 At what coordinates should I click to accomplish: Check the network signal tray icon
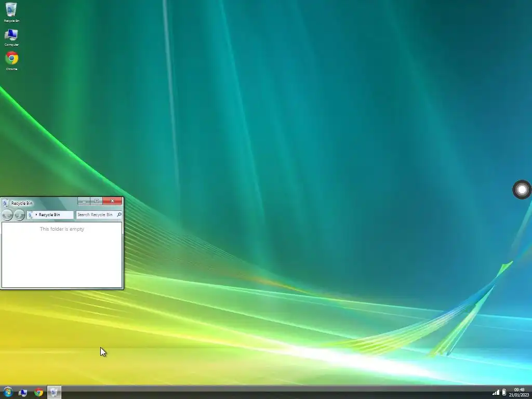(496, 393)
